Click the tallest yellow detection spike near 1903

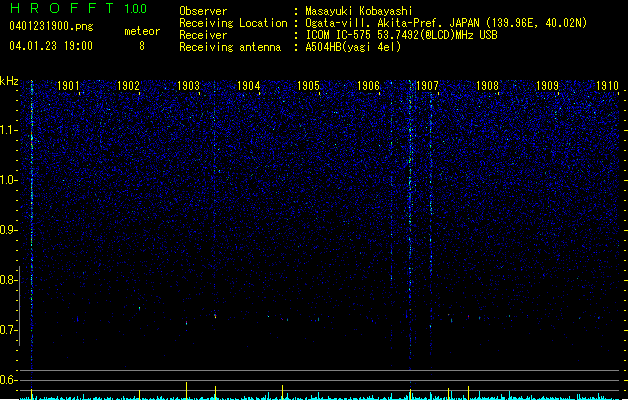(x=187, y=390)
